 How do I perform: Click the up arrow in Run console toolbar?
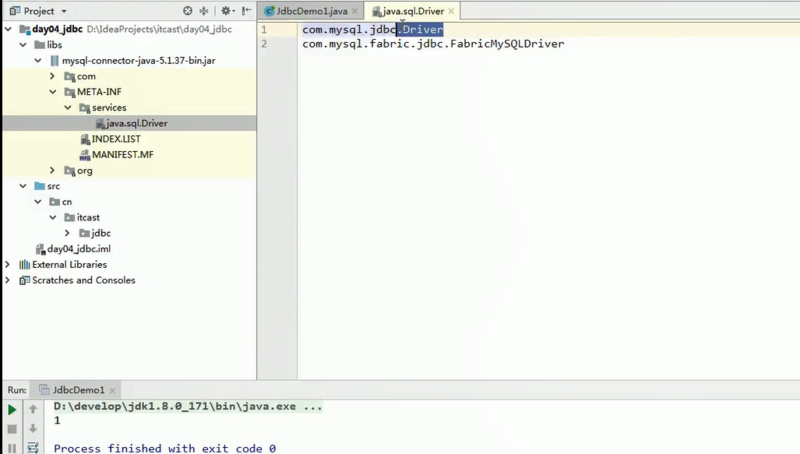click(x=33, y=409)
